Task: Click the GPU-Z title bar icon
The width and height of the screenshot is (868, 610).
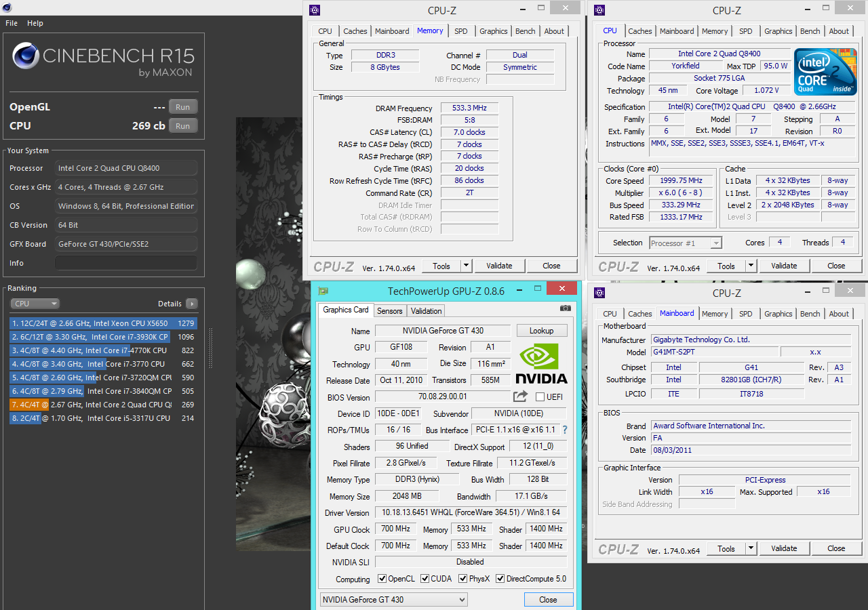Action: pyautogui.click(x=323, y=291)
